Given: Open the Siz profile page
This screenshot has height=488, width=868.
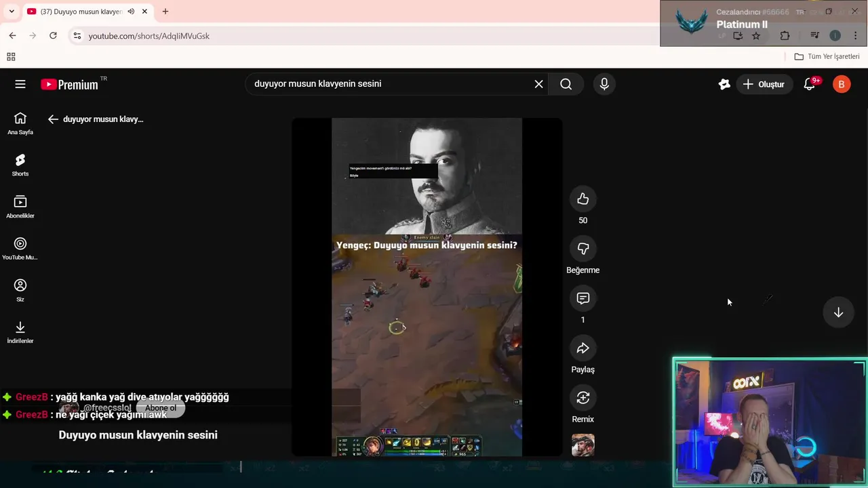Looking at the screenshot, I should coord(20,290).
